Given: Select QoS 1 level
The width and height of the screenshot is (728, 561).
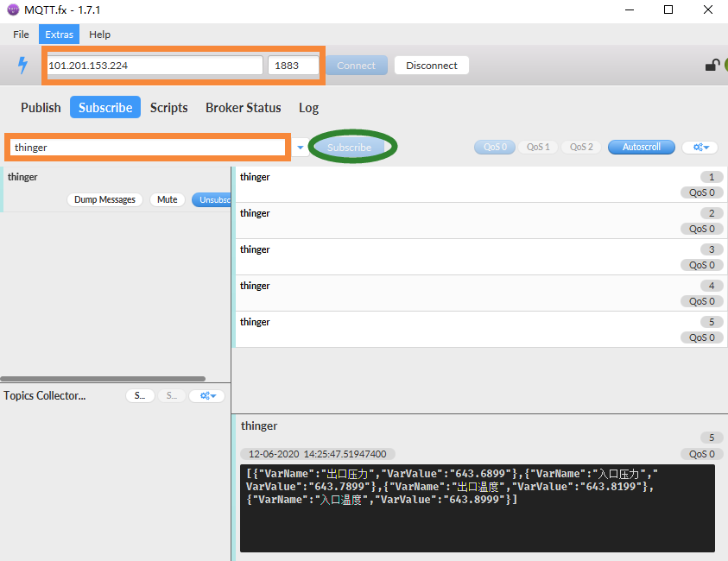Looking at the screenshot, I should point(538,147).
